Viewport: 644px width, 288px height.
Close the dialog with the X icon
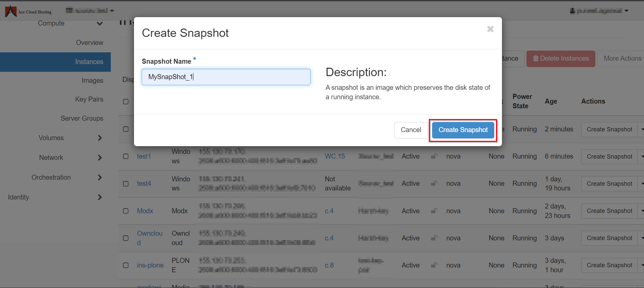[490, 29]
